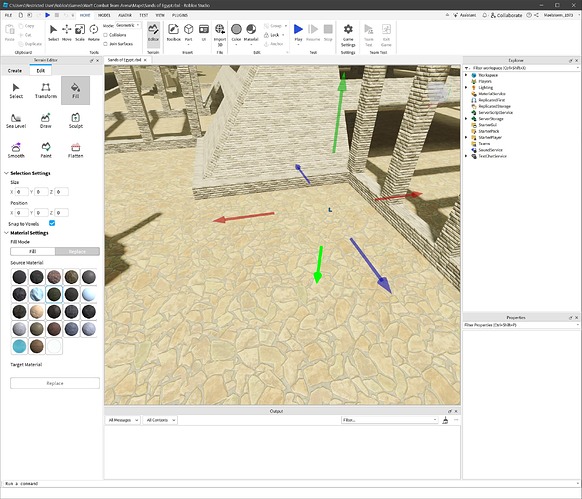Open notifications bell

tap(484, 15)
